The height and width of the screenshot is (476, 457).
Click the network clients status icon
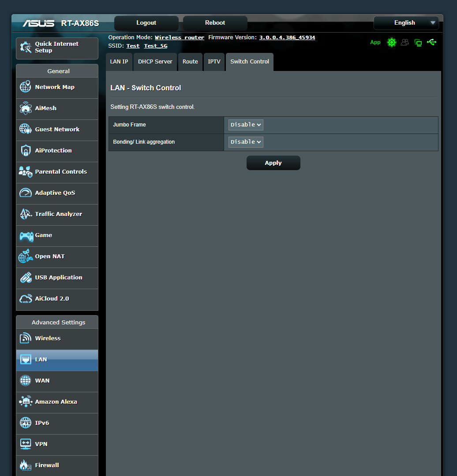[418, 42]
